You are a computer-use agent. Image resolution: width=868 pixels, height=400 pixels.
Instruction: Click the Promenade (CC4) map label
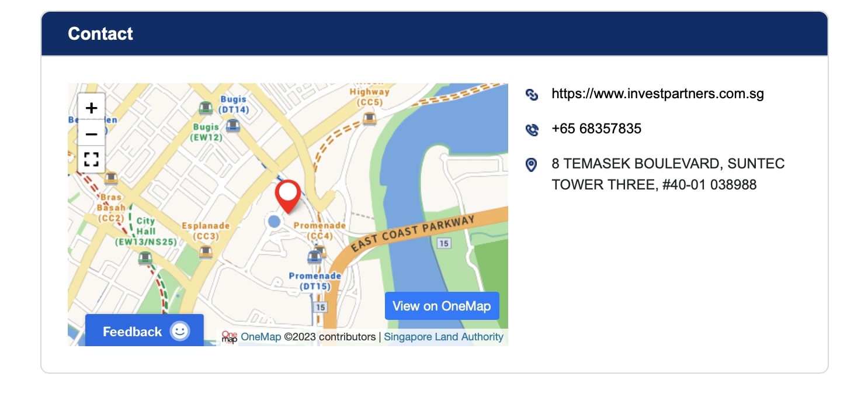(320, 230)
